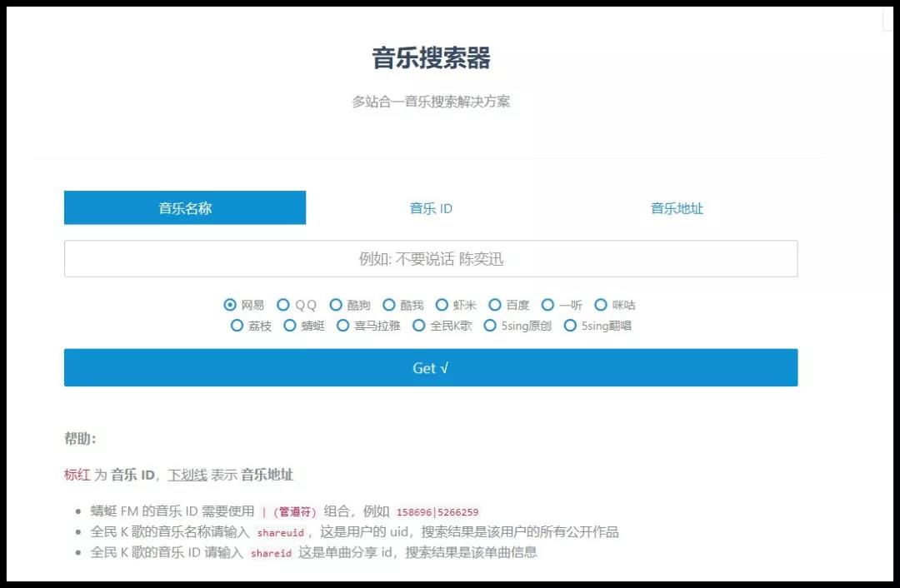
Task: Pick the 全民K歌 radio option
Action: pos(419,326)
